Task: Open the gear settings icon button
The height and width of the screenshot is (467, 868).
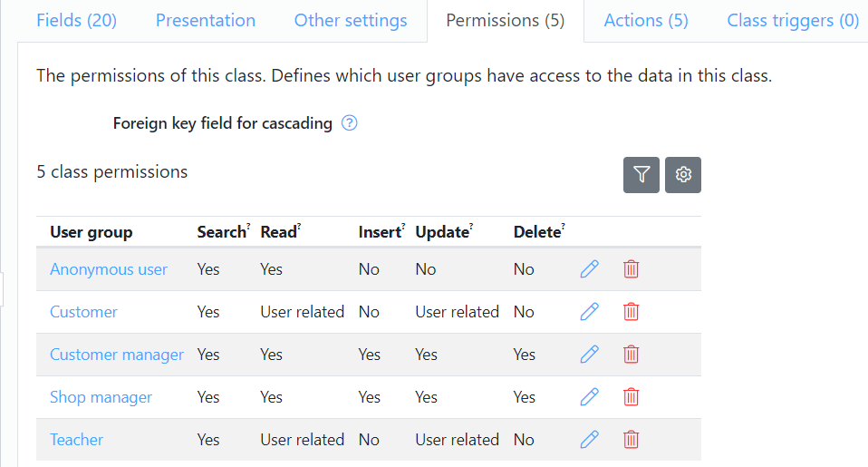Action: (x=683, y=175)
